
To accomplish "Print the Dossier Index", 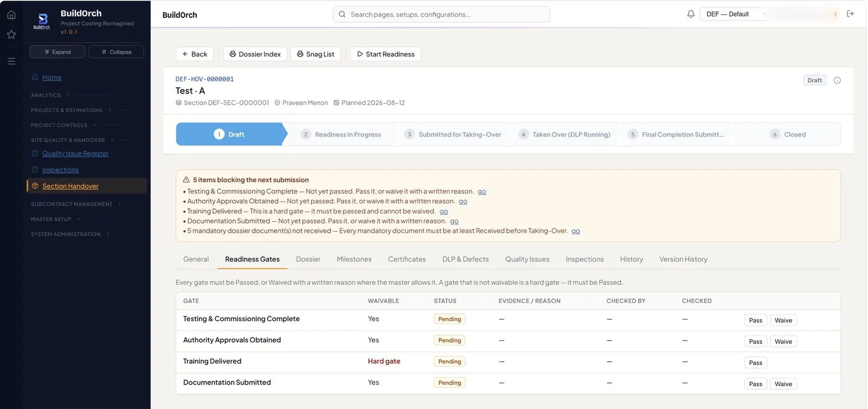I will click(255, 54).
